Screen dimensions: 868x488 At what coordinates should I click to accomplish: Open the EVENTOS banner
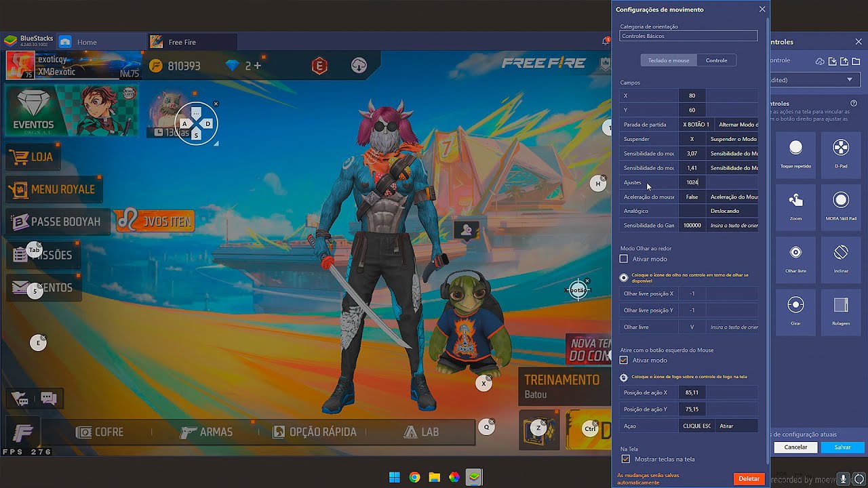coord(71,110)
